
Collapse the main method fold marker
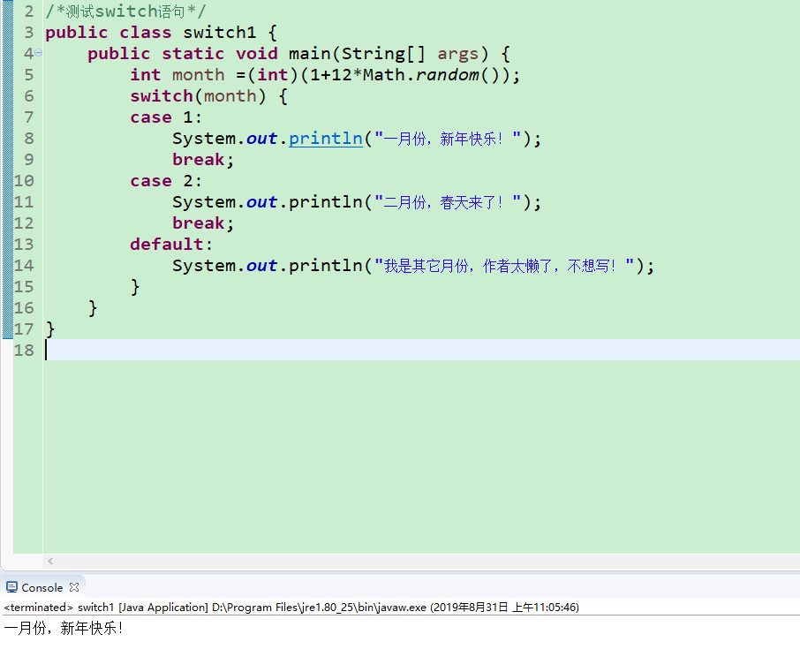click(39, 53)
